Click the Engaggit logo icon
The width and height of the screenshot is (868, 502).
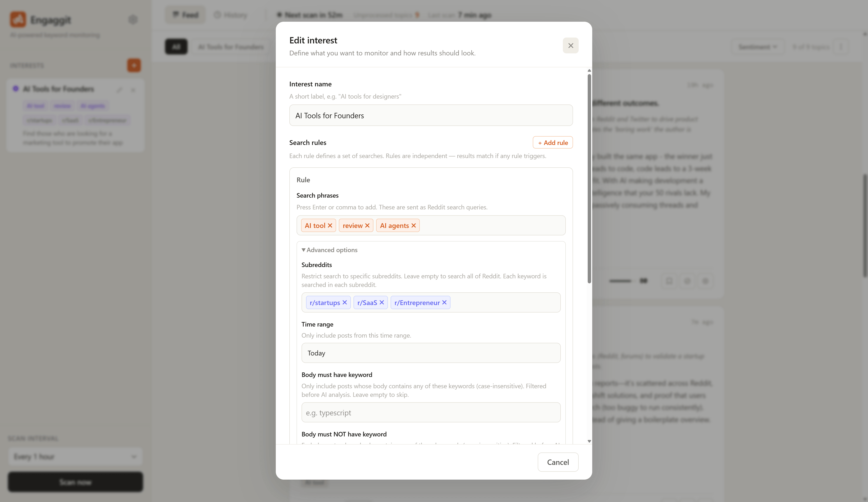click(18, 19)
